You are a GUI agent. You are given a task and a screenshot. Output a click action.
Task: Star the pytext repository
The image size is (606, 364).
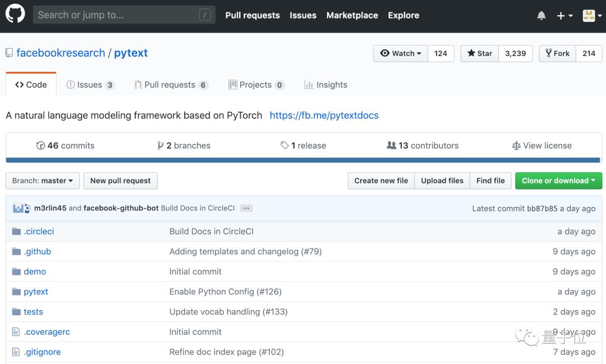480,53
